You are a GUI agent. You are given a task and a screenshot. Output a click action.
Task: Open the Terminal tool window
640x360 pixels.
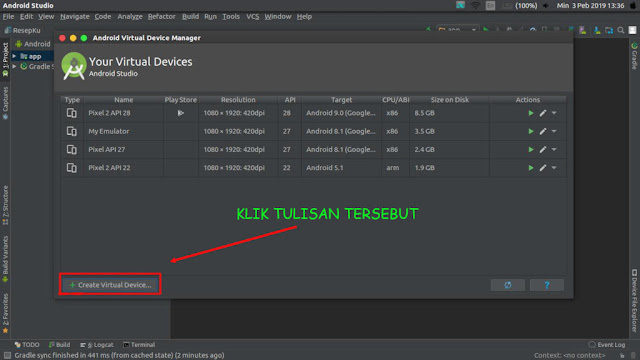139,344
